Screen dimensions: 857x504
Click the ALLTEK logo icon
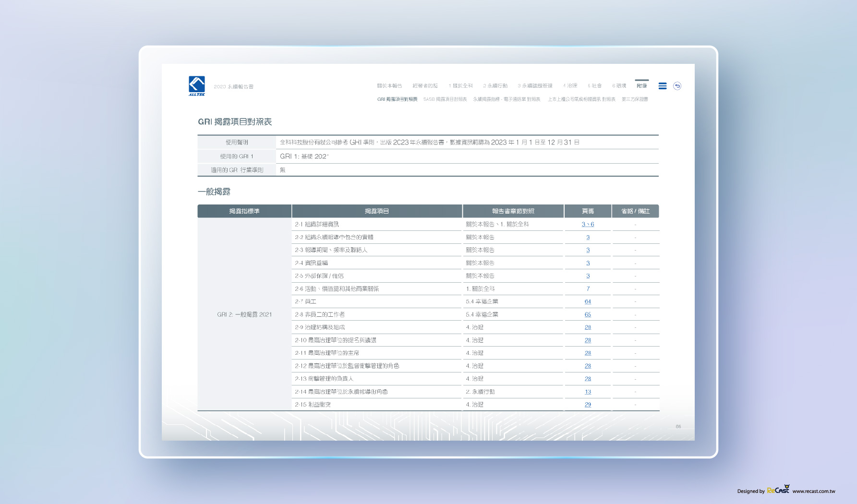[197, 86]
